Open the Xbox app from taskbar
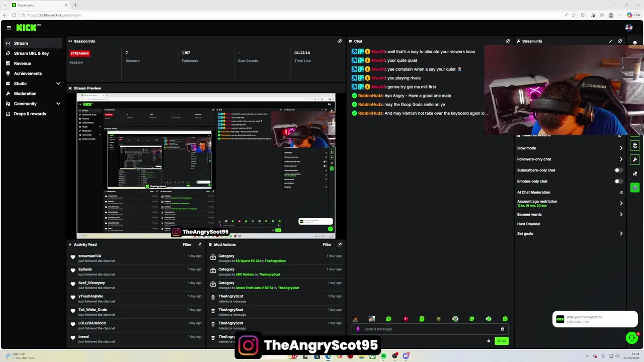The width and height of the screenshot is (644, 362). point(372,356)
